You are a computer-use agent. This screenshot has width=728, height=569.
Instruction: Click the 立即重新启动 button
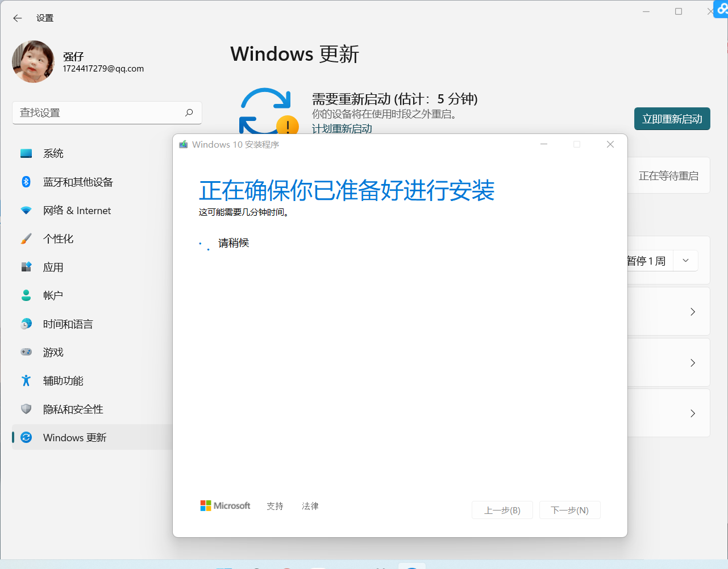pyautogui.click(x=672, y=119)
